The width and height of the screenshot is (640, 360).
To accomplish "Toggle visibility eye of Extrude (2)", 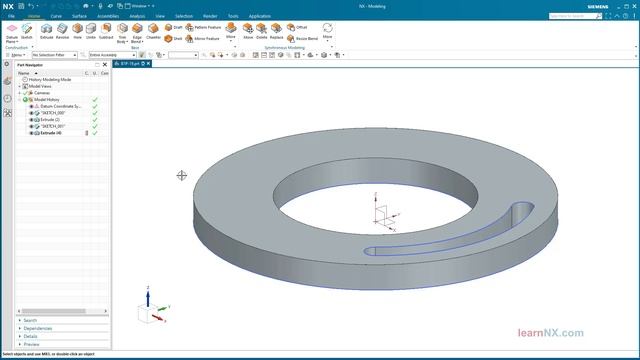I will pyautogui.click(x=31, y=120).
